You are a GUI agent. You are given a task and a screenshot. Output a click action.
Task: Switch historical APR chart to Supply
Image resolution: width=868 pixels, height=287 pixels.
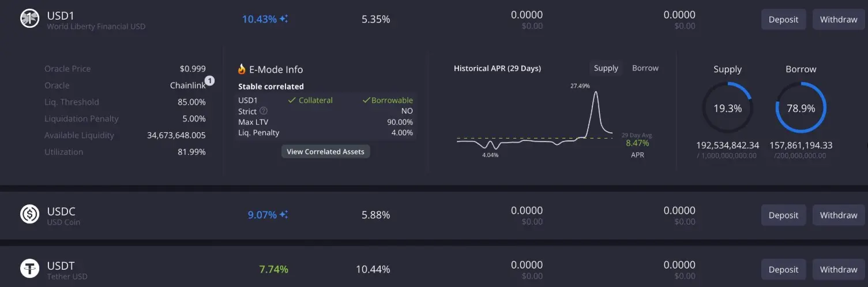(x=606, y=68)
